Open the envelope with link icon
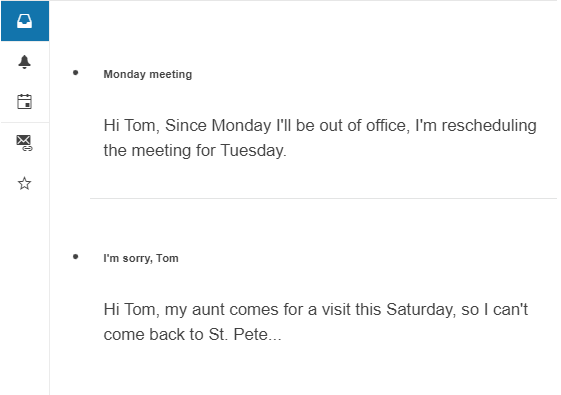 (x=24, y=143)
